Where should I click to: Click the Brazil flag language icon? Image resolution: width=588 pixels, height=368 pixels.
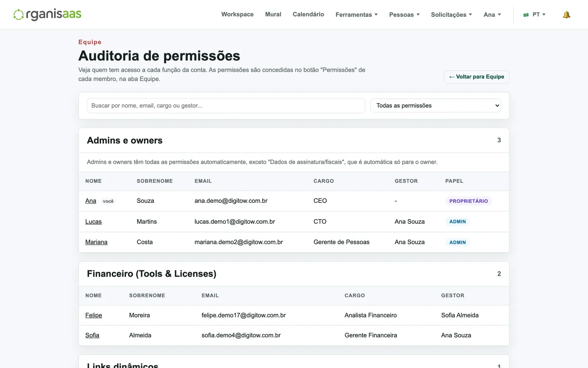526,15
